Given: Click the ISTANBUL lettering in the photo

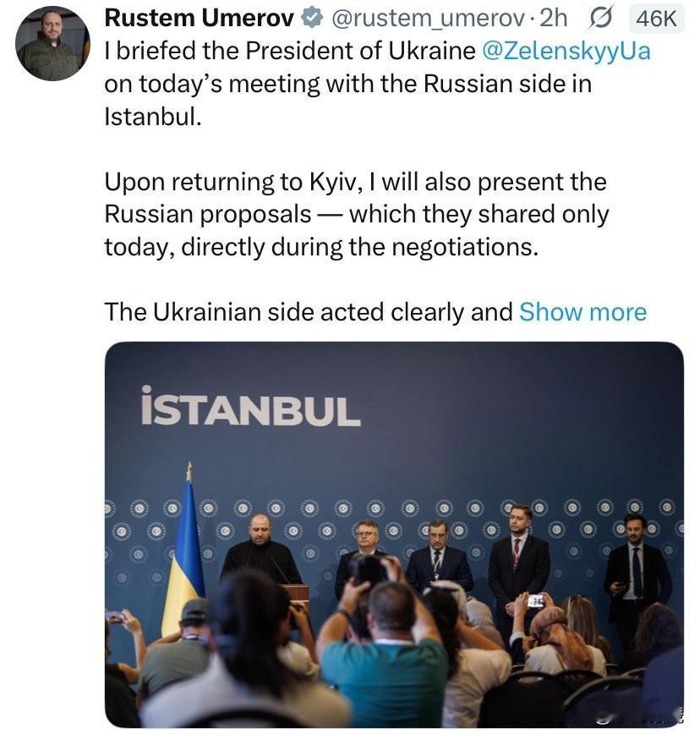Looking at the screenshot, I should point(250,406).
